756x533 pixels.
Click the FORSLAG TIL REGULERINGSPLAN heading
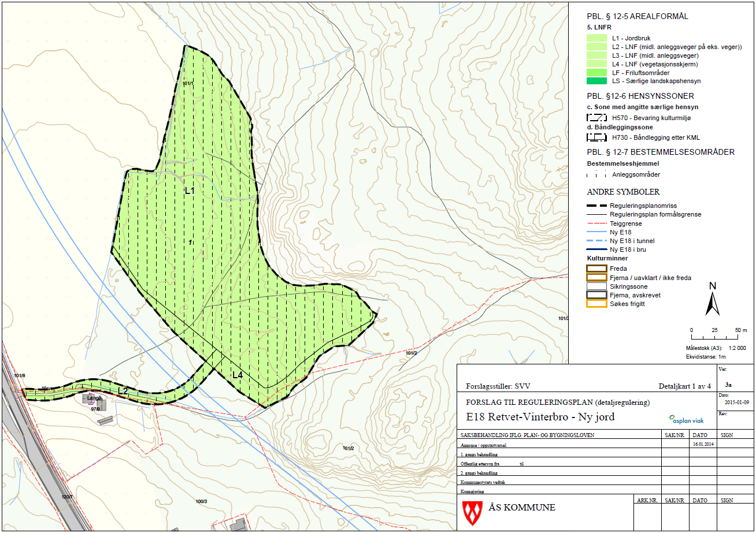[x=557, y=402]
